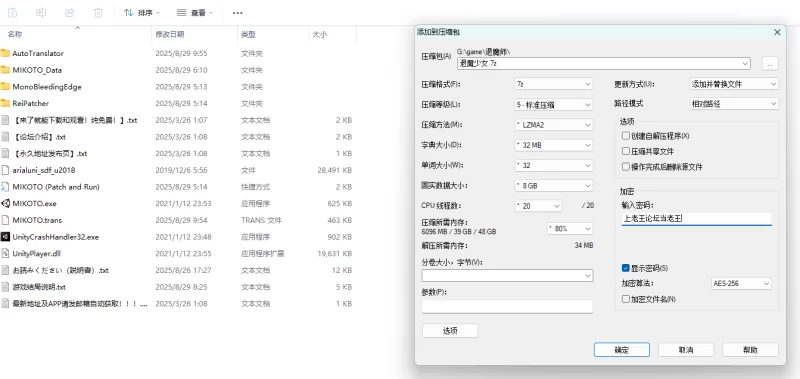Open the memory usage 80% dropdown

pos(570,229)
